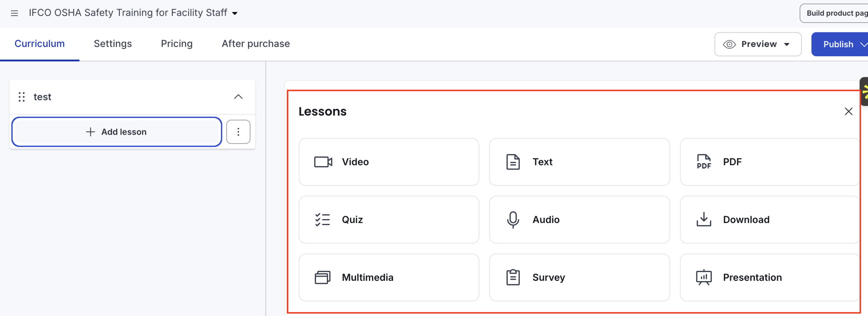This screenshot has height=316, width=868.
Task: Choose the Audio microphone icon
Action: click(x=513, y=220)
